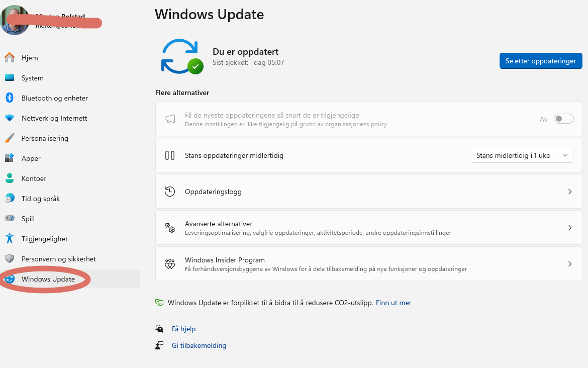Select Tid og språk in sidebar
The image size is (588, 368).
(x=41, y=199)
